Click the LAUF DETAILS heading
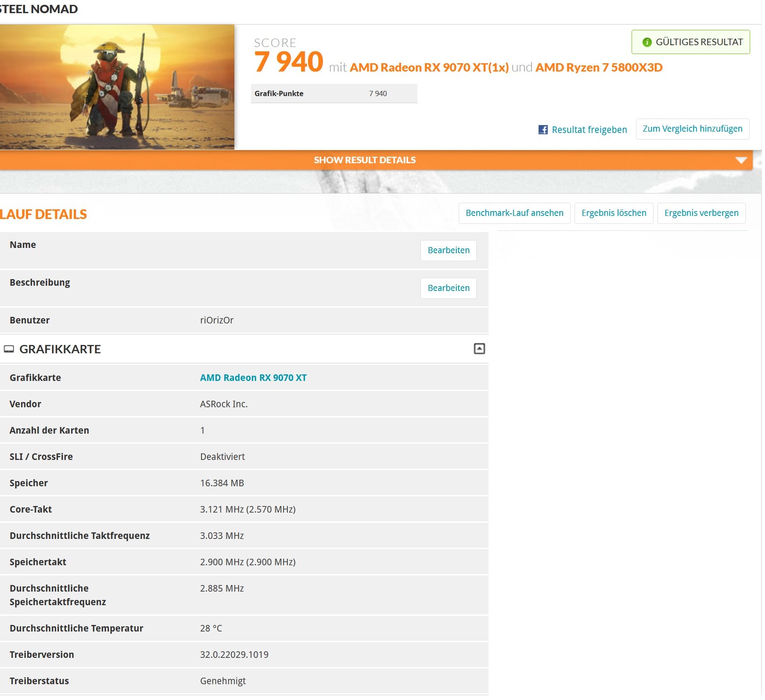The image size is (765, 700). click(43, 214)
